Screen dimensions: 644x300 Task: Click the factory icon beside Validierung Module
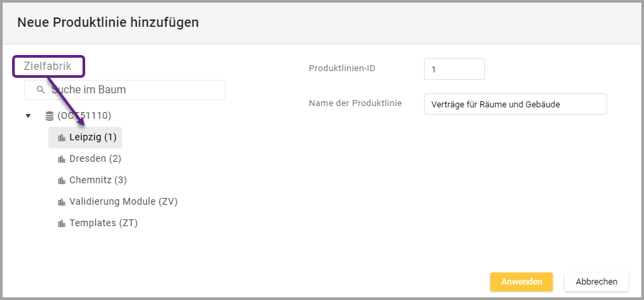point(62,202)
